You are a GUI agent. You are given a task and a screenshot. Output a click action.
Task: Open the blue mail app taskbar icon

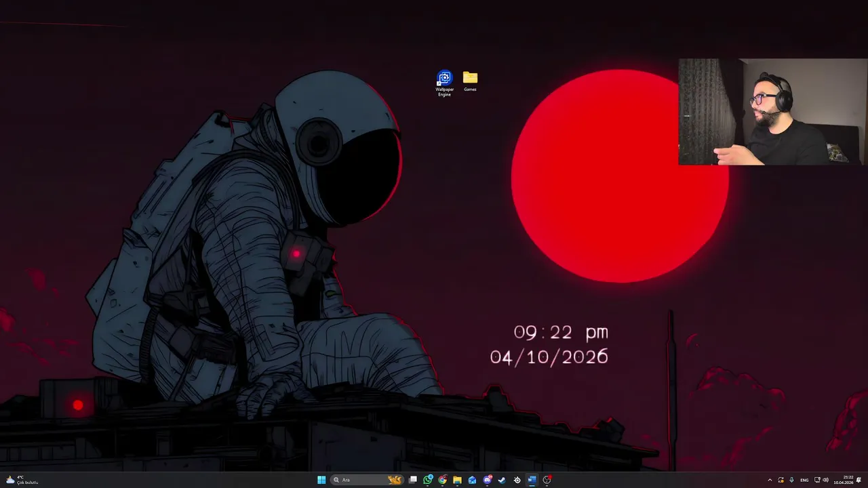[x=472, y=480]
